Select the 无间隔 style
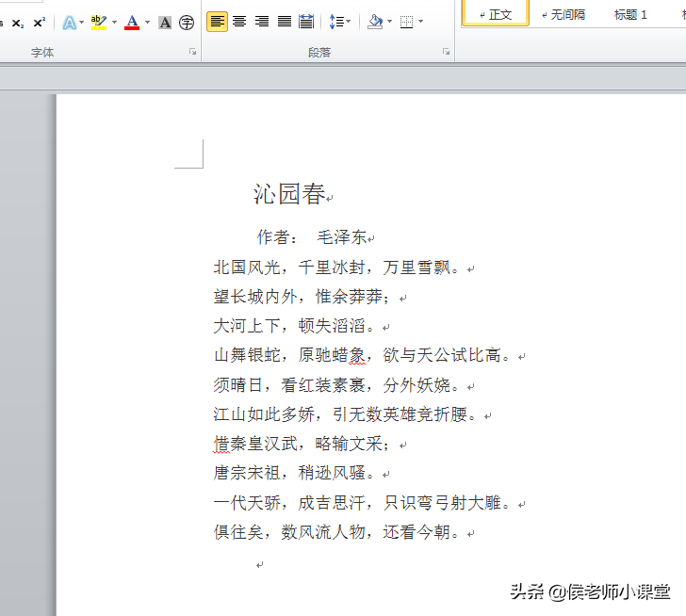The image size is (686, 616). click(563, 15)
